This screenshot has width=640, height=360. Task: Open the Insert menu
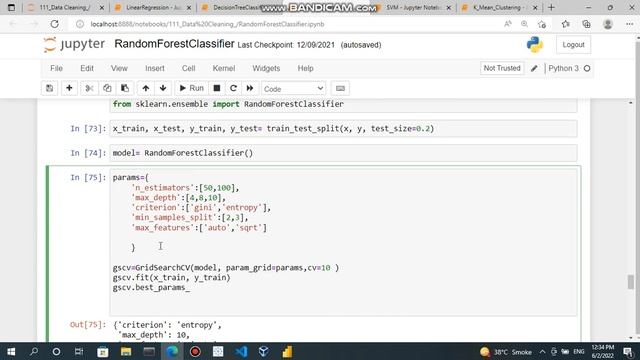click(x=155, y=69)
